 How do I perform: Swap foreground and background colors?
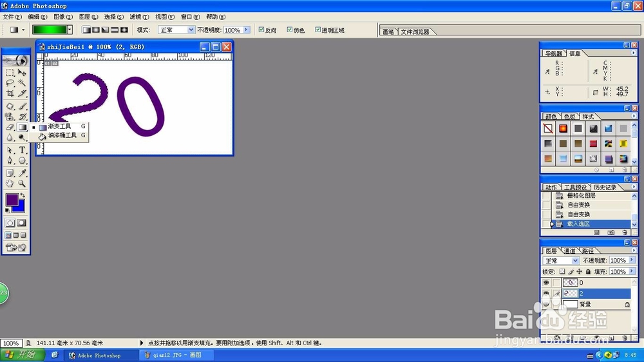23,195
